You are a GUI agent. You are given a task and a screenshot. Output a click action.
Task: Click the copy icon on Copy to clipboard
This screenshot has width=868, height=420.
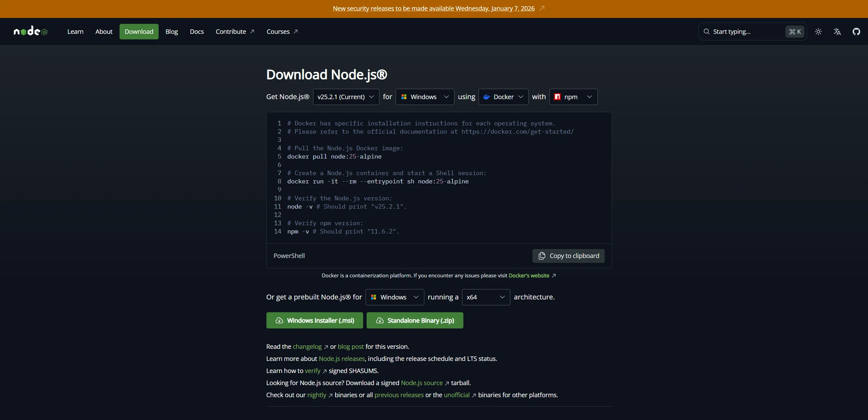click(x=541, y=256)
